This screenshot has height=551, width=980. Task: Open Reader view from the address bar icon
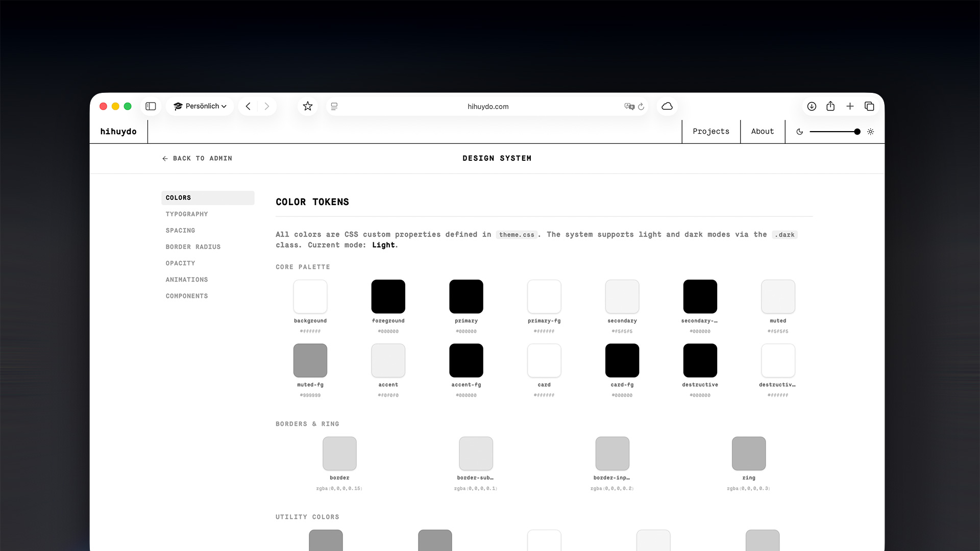(x=334, y=106)
